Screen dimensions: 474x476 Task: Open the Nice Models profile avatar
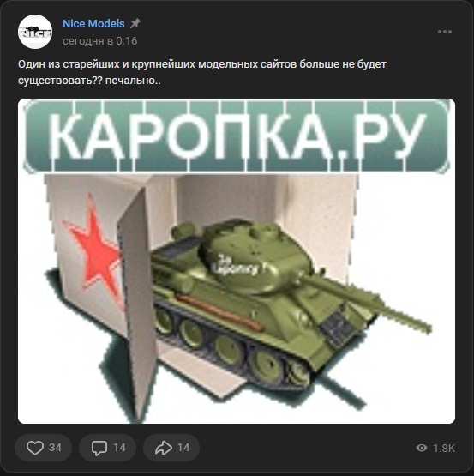[x=35, y=32]
